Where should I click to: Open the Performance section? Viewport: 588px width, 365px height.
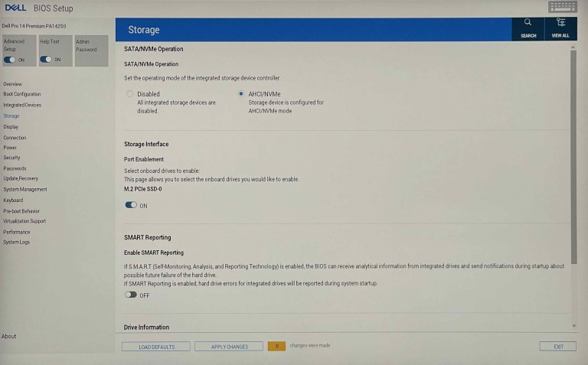point(17,232)
